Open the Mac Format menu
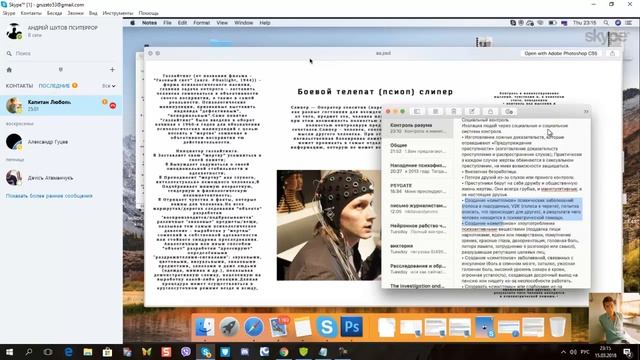The height and width of the screenshot is (360, 640). [x=201, y=23]
